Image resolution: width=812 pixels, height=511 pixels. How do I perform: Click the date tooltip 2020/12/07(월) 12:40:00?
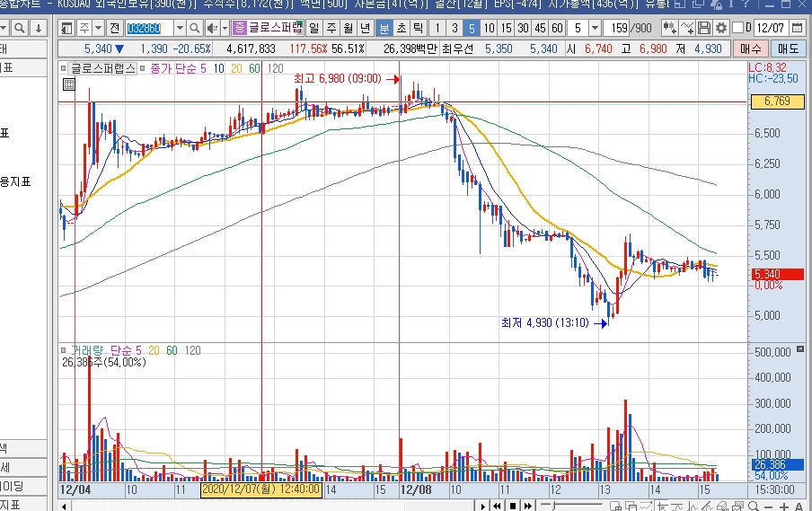click(x=261, y=489)
